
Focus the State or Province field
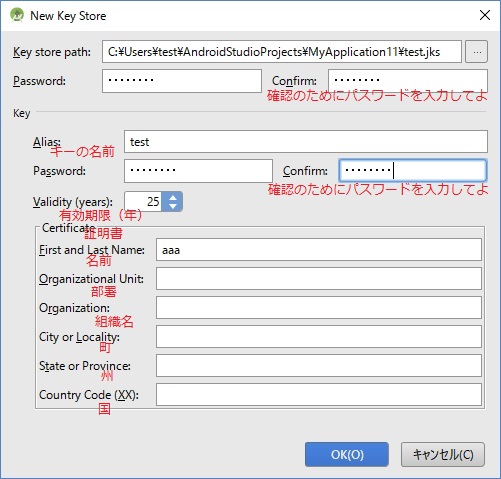pos(319,365)
